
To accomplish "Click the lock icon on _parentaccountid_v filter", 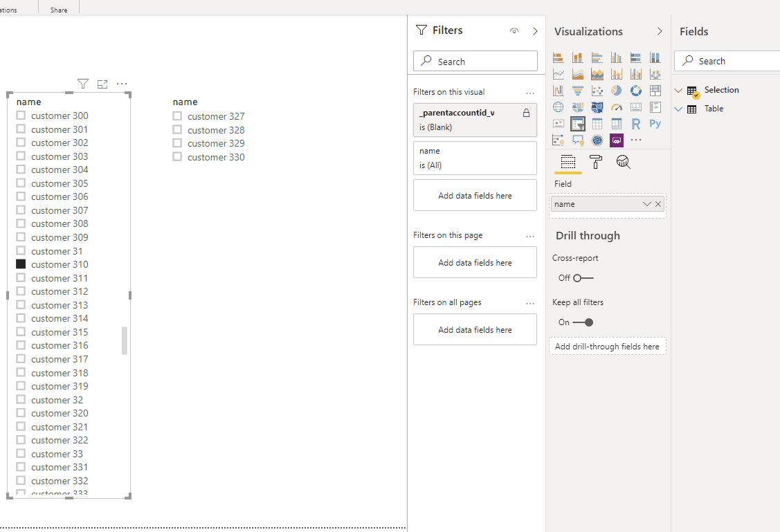I will (526, 113).
